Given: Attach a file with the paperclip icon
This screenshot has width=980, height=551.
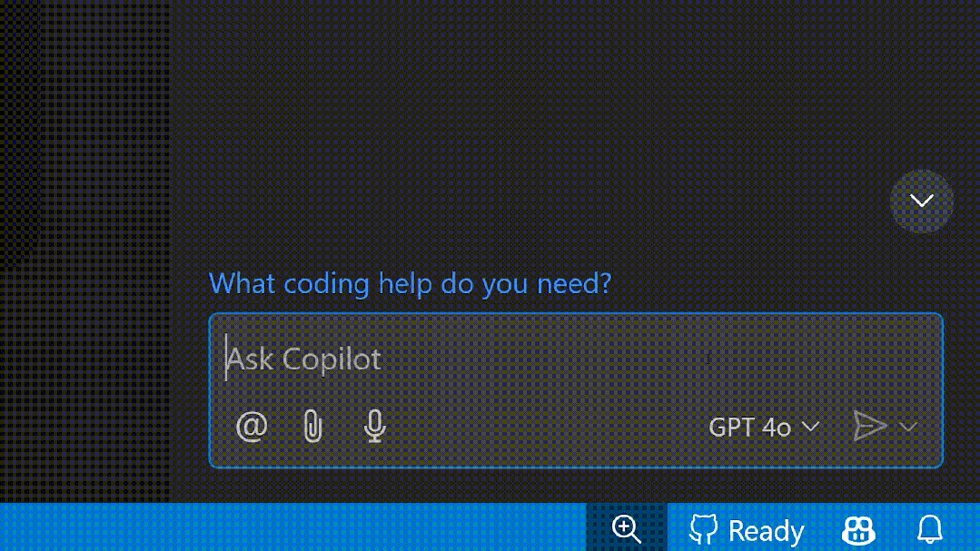Looking at the screenshot, I should 312,426.
